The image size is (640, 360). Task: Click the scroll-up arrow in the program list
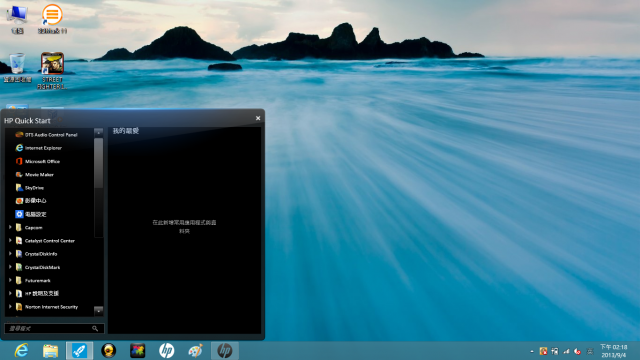click(98, 132)
